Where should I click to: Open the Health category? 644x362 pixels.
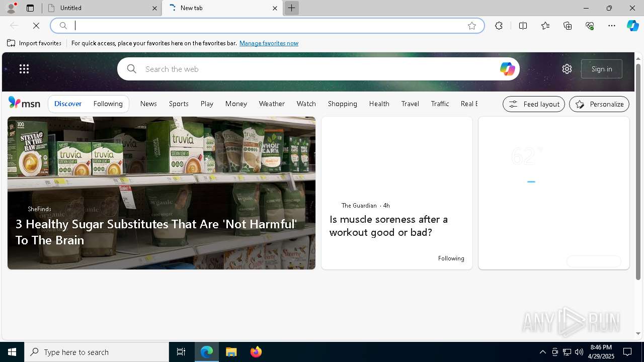click(x=379, y=104)
